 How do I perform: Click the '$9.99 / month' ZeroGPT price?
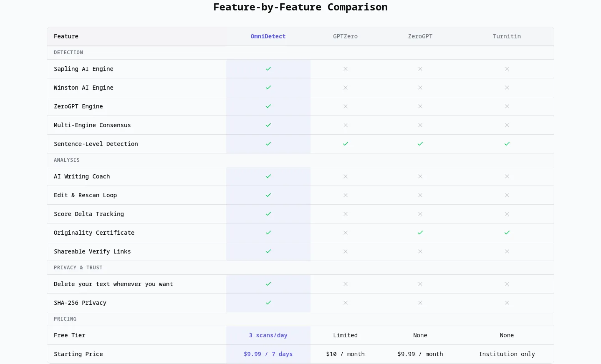420,354
